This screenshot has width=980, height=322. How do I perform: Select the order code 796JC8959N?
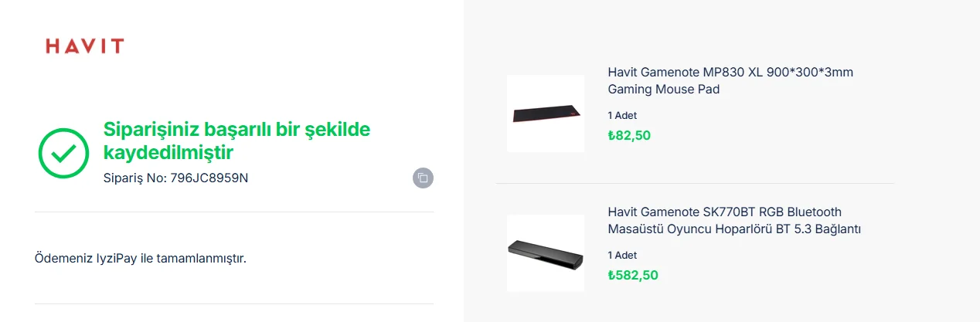(209, 178)
